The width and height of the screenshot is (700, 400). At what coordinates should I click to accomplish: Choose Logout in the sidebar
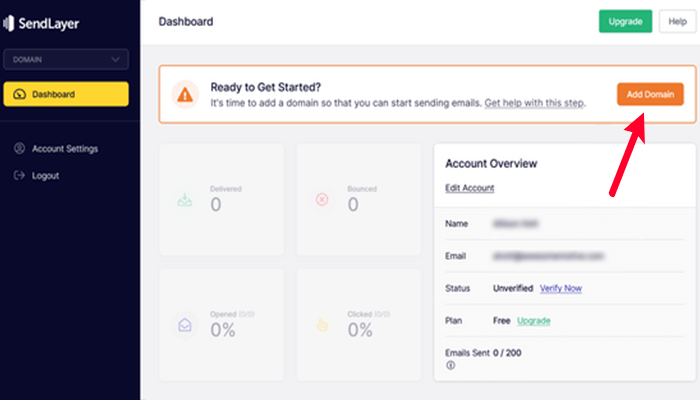coord(45,176)
